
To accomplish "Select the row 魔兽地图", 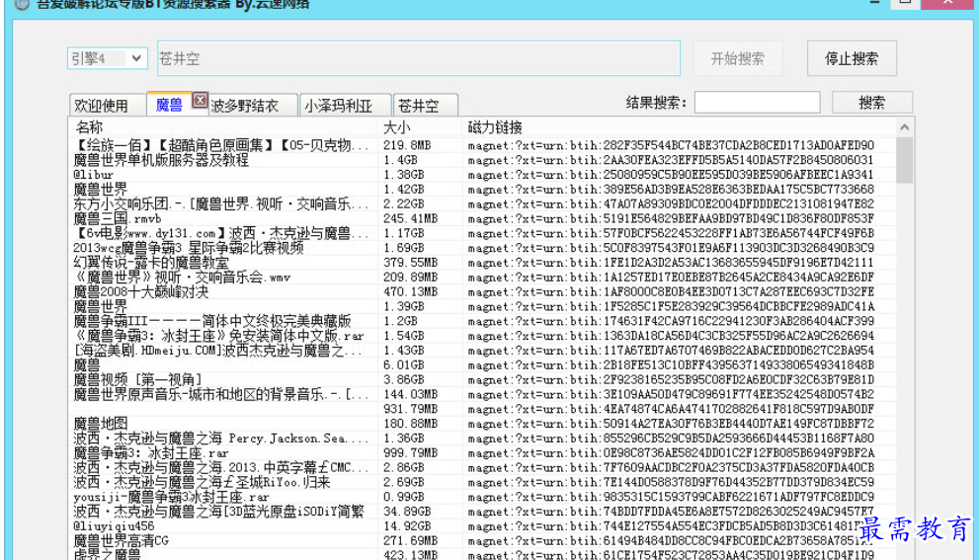I will (x=481, y=424).
